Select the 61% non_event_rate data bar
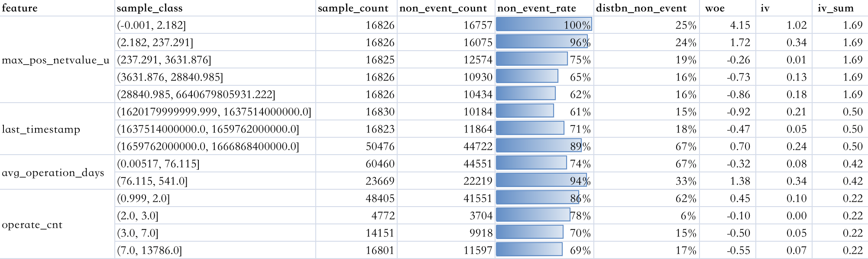This screenshot has width=868, height=259. (525, 111)
